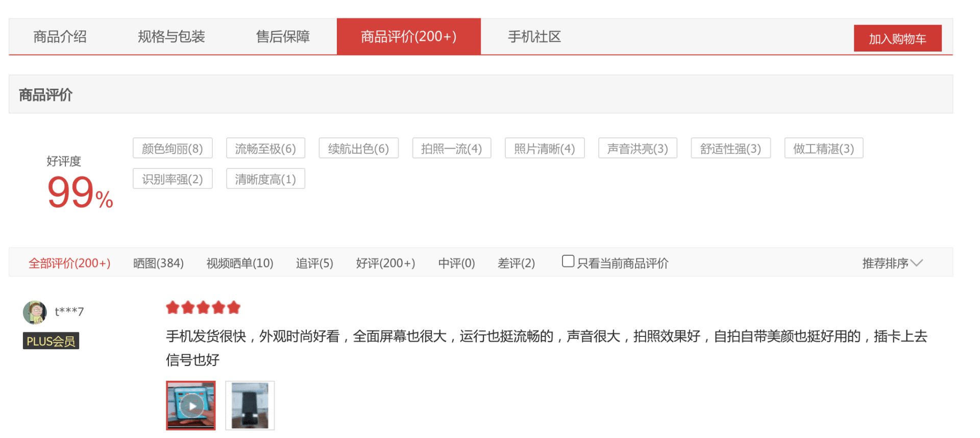Open the 手机社区 tab
This screenshot has width=980, height=438.
click(x=534, y=37)
